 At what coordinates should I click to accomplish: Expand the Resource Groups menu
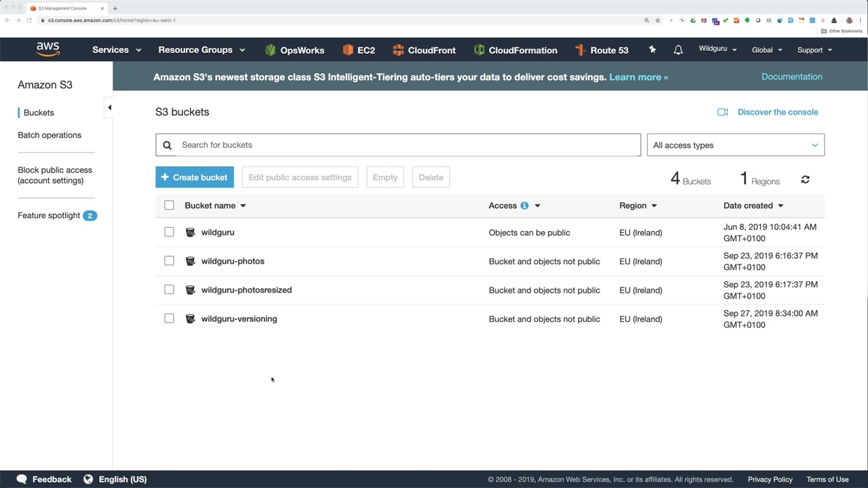coord(201,50)
